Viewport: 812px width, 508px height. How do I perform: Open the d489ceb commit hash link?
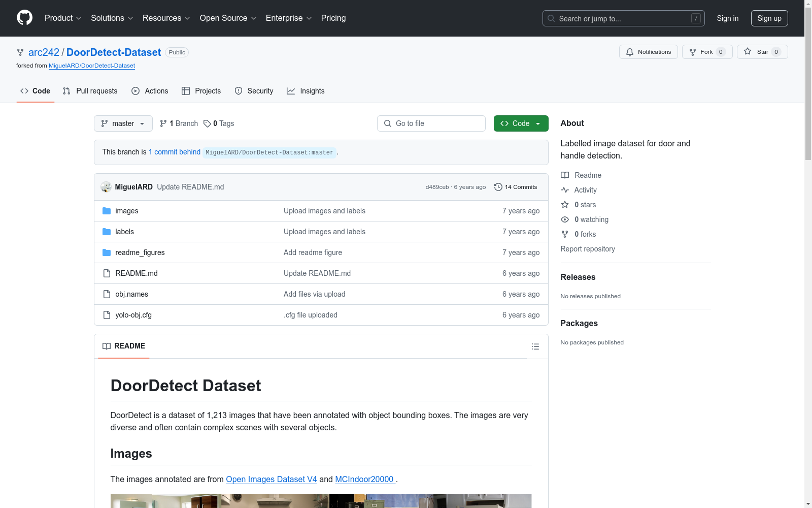[437, 187]
